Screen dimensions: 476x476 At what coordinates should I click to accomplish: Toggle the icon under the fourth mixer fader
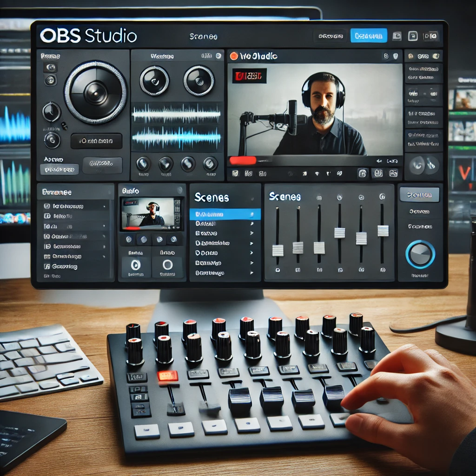click(340, 270)
